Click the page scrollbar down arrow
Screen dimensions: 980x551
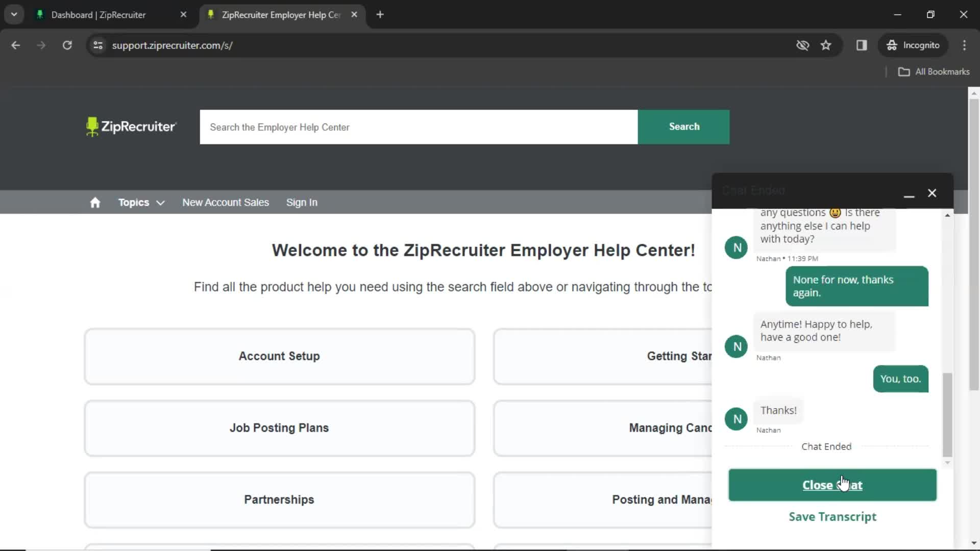point(974,543)
